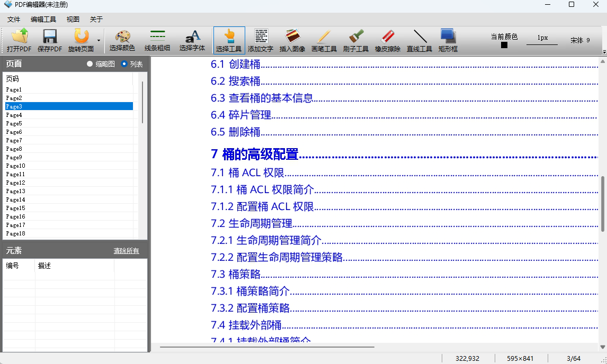Activate the 添加文字 text tool
The image size is (607, 364).
pos(261,40)
